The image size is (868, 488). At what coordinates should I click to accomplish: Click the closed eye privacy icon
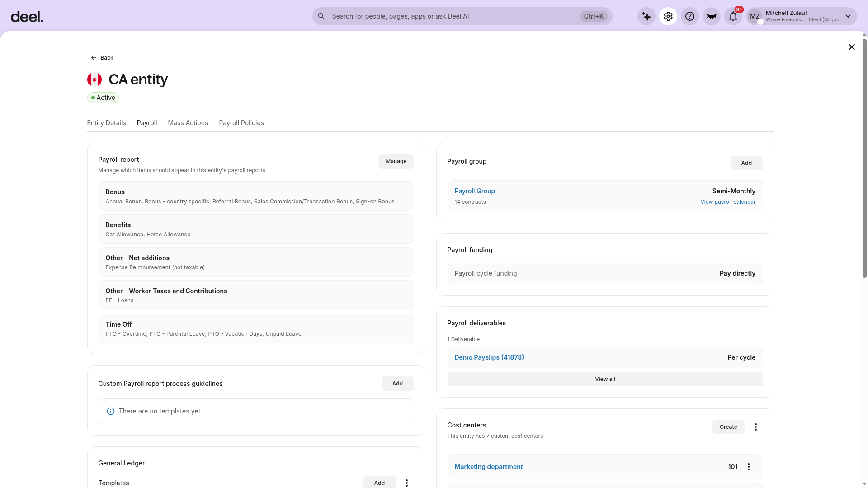click(x=712, y=16)
